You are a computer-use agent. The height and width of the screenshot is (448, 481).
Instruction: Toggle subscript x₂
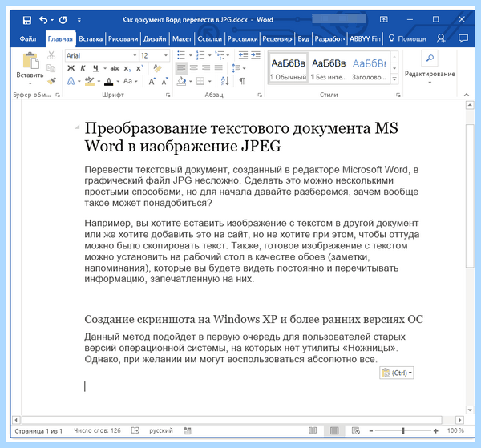pyautogui.click(x=127, y=68)
